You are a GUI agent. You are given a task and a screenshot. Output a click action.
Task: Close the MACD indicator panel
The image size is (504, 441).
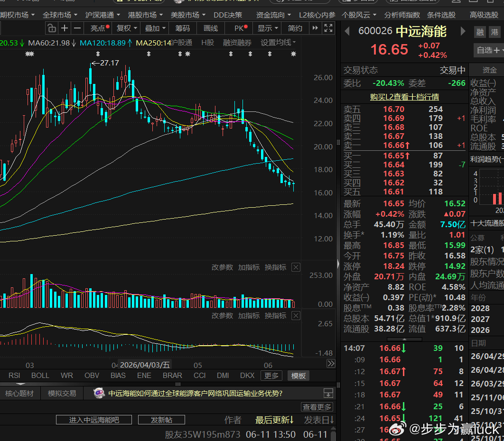pos(296,316)
